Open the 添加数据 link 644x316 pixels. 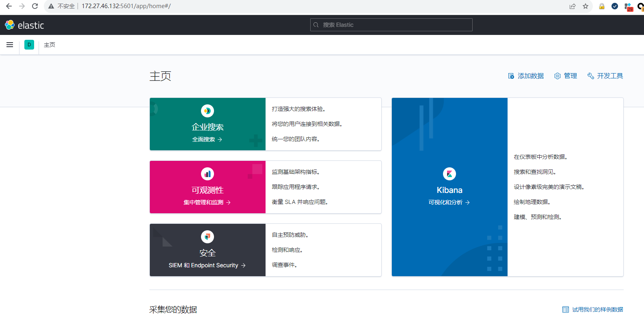[x=526, y=76]
